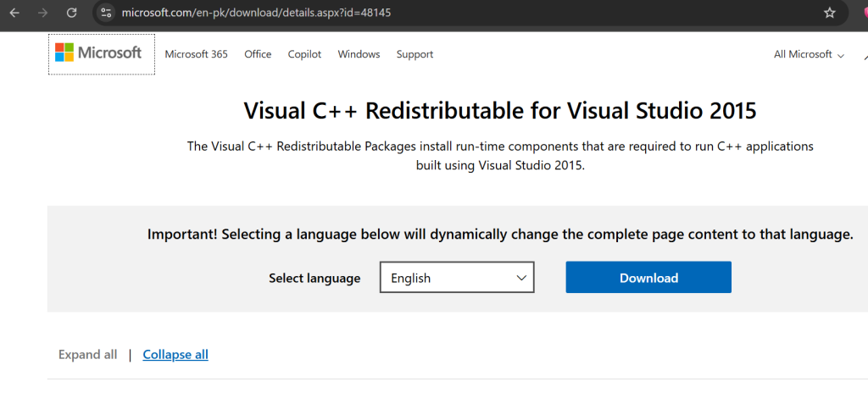Open Office nav link
The image size is (868, 398).
[258, 54]
